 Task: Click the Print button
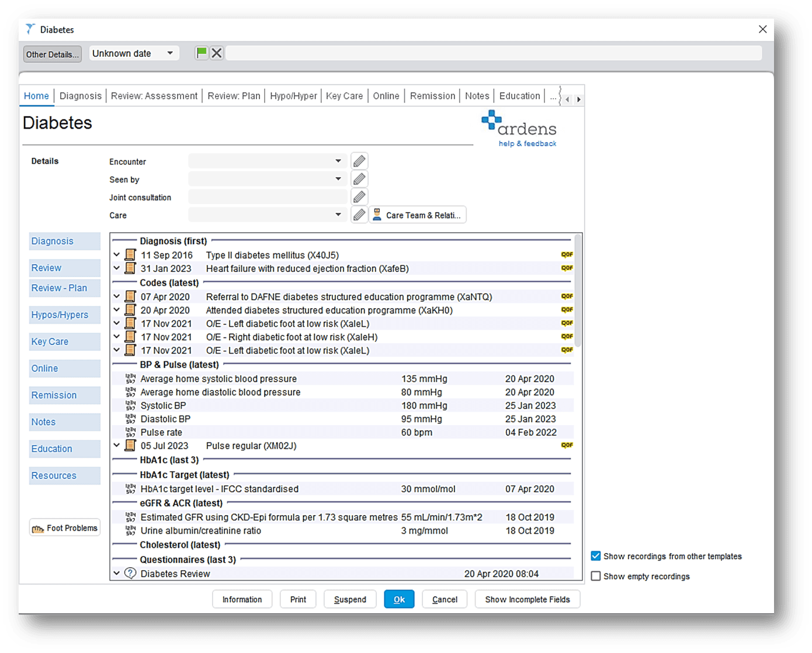298,599
